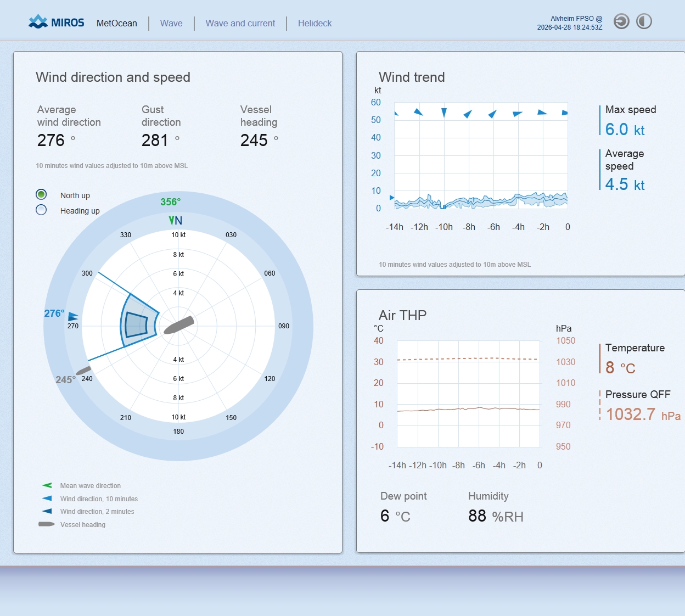Toggle the contrast theme icon
This screenshot has height=616, width=685.
(644, 21)
